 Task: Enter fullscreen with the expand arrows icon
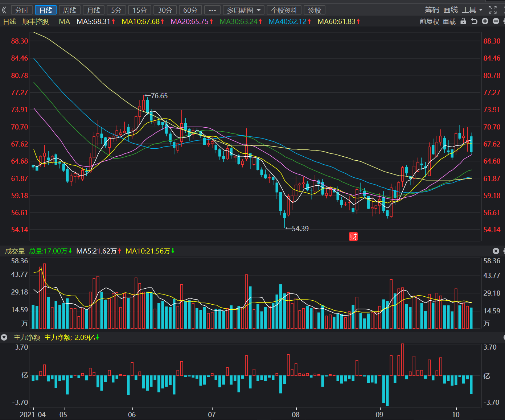click(493, 10)
